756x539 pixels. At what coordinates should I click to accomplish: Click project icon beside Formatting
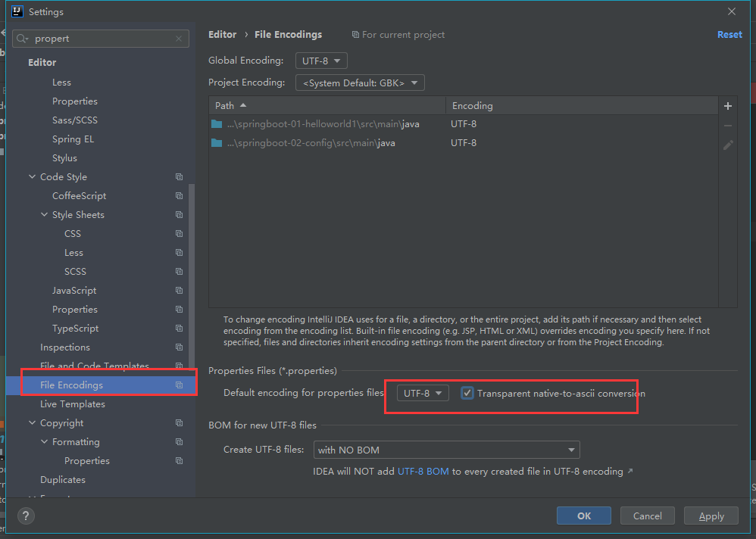[180, 441]
